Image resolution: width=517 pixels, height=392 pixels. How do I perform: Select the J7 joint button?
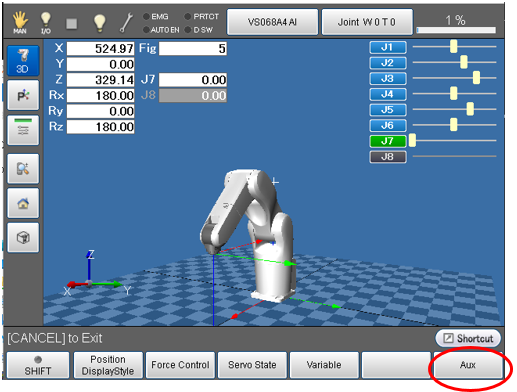(x=388, y=141)
